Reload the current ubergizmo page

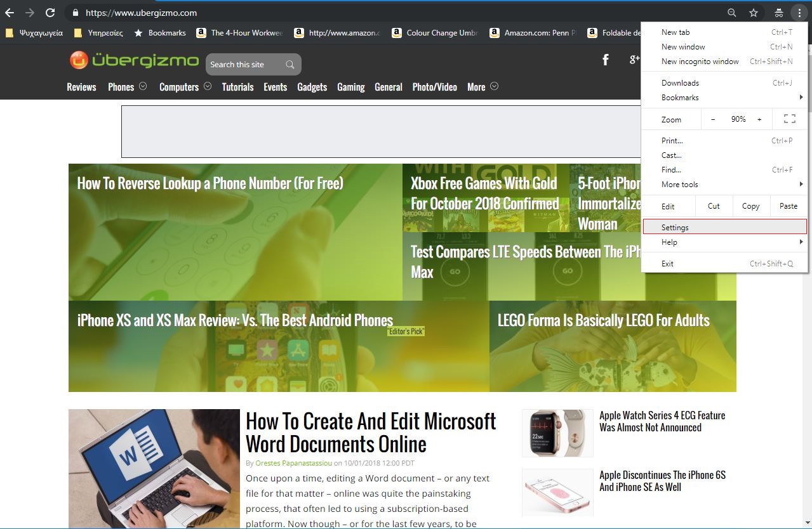coord(50,13)
